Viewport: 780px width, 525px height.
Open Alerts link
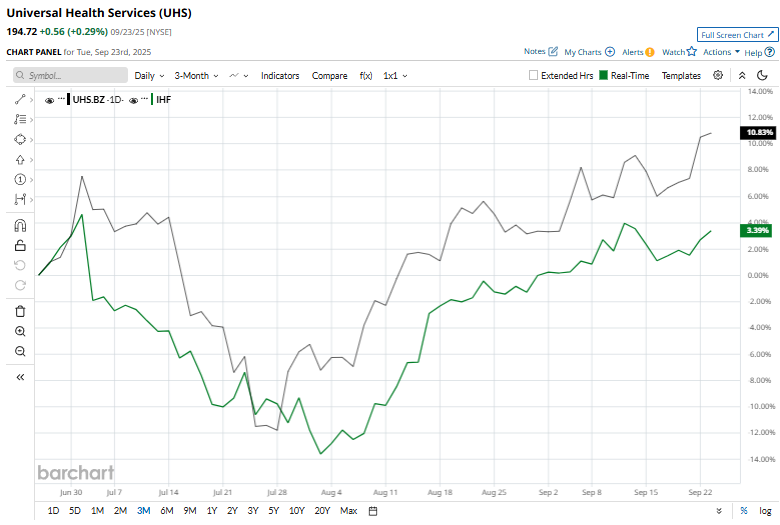tap(638, 52)
